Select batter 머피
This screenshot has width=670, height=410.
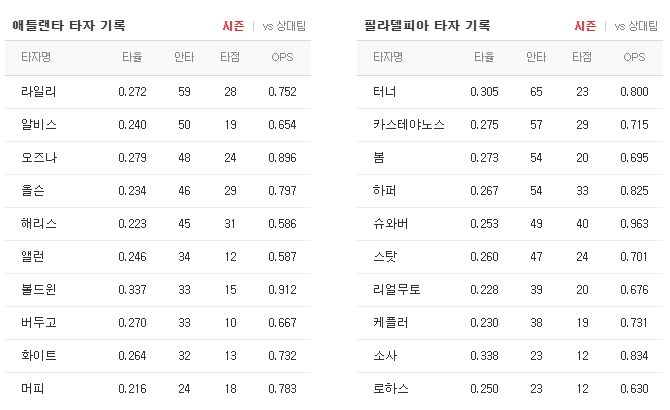(33, 389)
